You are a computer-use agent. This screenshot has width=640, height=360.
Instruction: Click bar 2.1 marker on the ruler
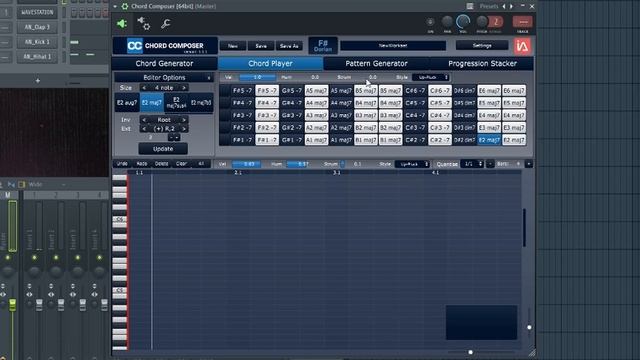pyautogui.click(x=238, y=173)
